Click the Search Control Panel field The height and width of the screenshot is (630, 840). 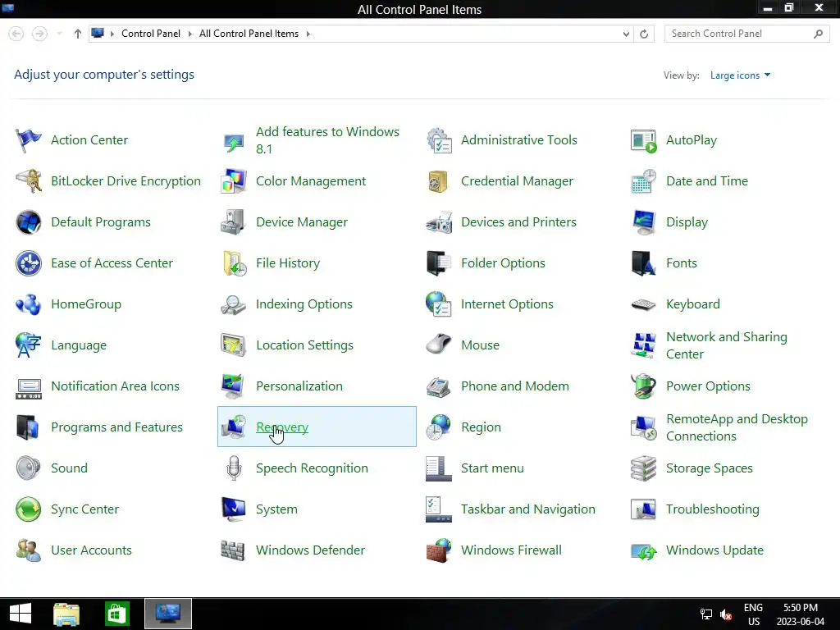pyautogui.click(x=746, y=34)
